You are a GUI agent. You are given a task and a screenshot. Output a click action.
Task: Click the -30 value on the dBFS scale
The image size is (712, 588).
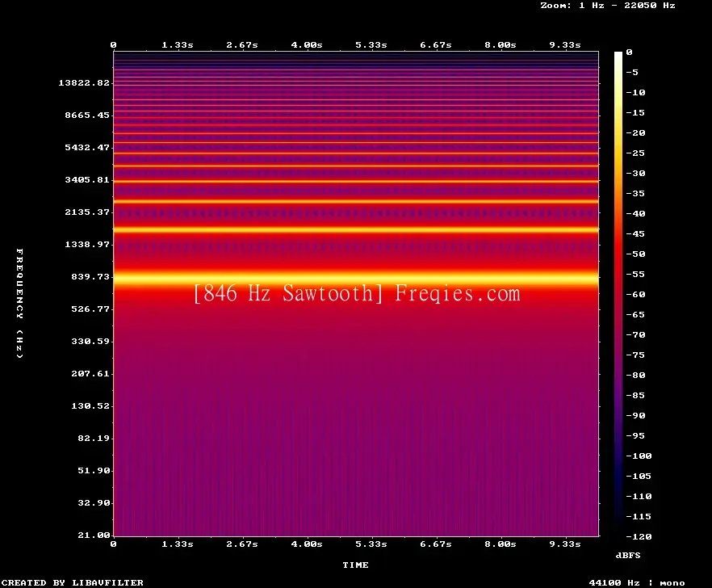point(635,173)
